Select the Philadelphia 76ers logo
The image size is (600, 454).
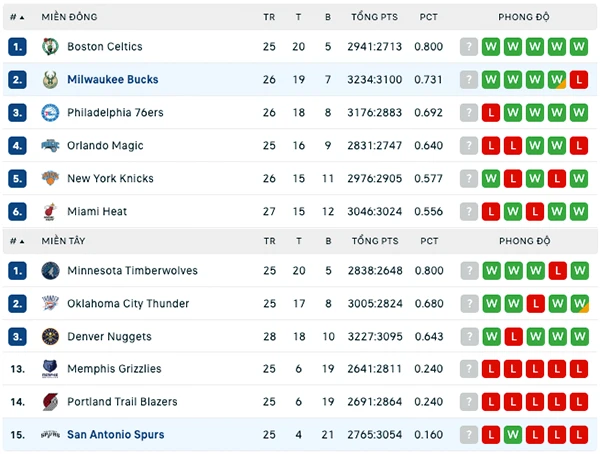[50, 113]
